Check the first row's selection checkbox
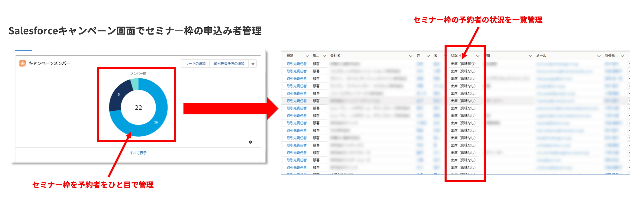 [x=282, y=64]
